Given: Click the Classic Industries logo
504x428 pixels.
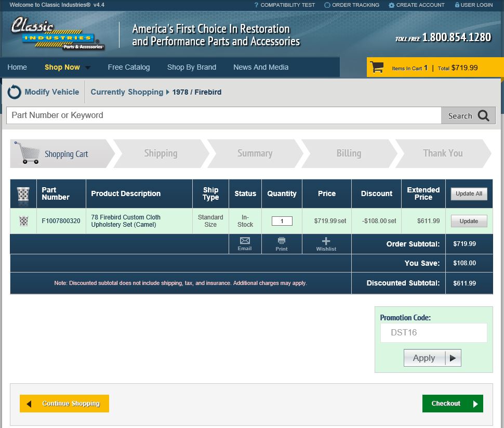Looking at the screenshot, I should pyautogui.click(x=57, y=33).
